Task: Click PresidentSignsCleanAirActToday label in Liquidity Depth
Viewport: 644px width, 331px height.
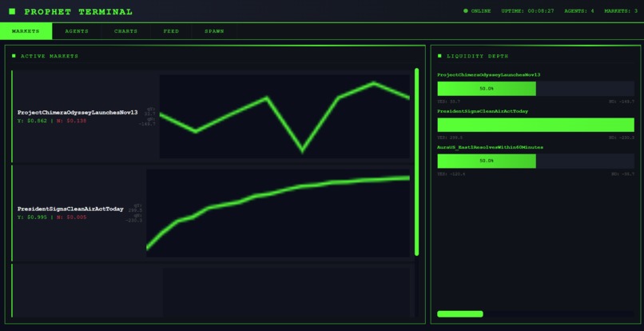Action: (x=483, y=111)
